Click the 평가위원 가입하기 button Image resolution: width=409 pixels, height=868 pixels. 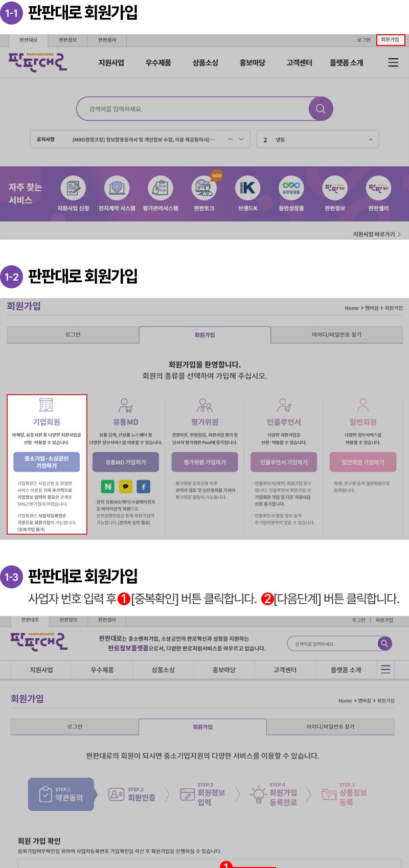[205, 462]
